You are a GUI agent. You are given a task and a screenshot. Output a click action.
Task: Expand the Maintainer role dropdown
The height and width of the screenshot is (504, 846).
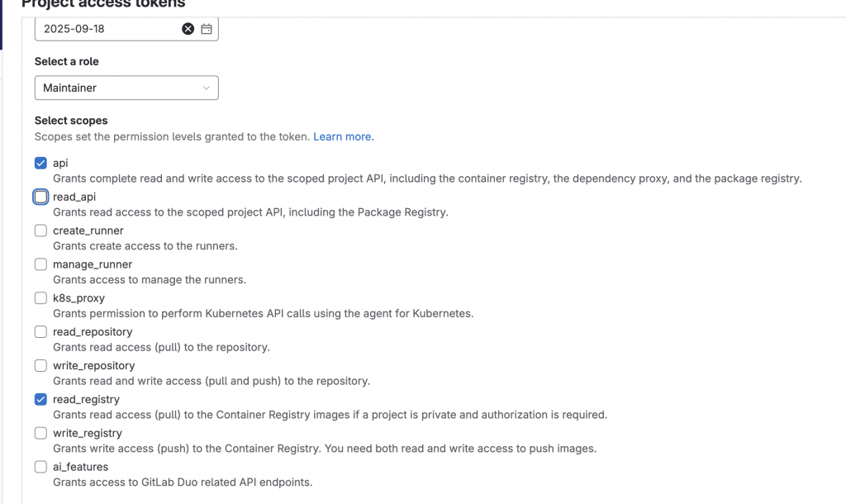[126, 88]
